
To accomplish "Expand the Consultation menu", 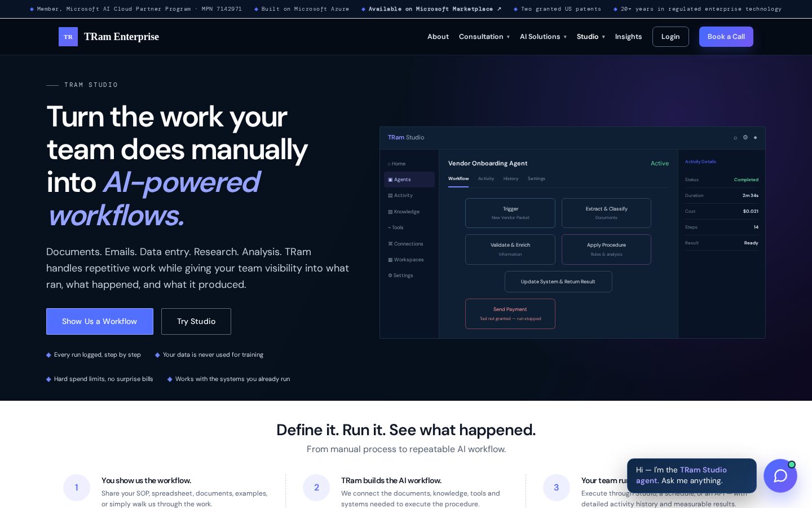I will pyautogui.click(x=484, y=37).
